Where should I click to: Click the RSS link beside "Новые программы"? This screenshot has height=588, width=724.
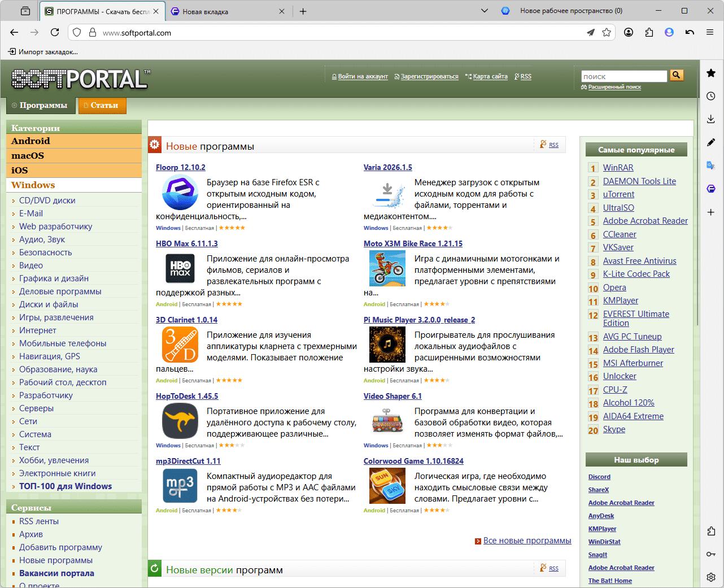coord(553,145)
